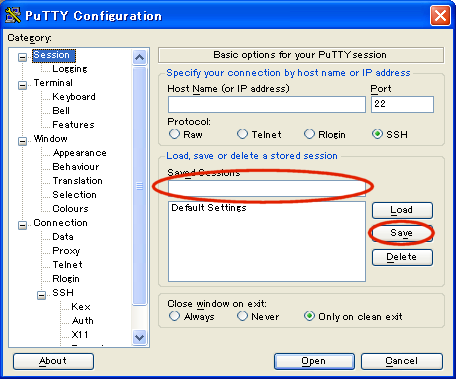456x379 pixels.
Task: Open the Kex settings category
Action: click(81, 307)
